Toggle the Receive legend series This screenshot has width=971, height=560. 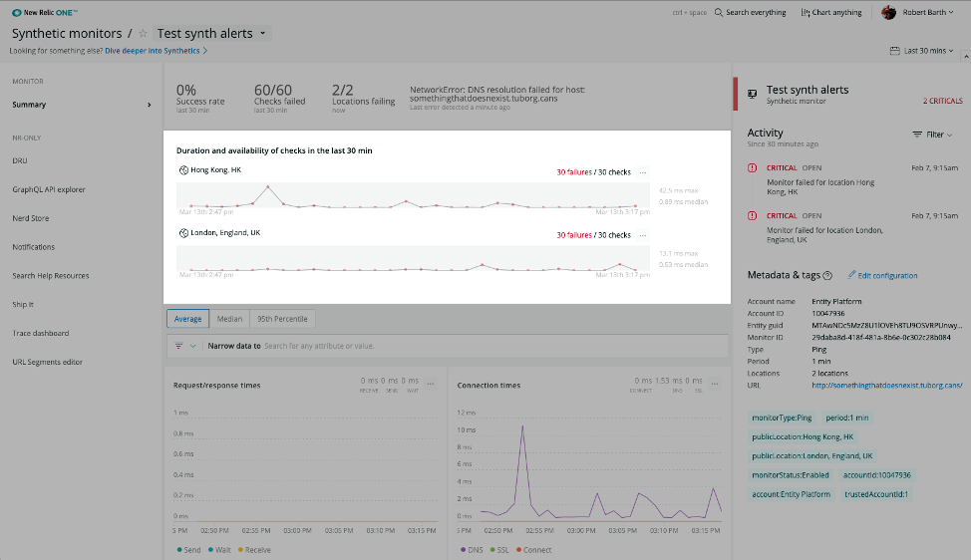coord(254,550)
